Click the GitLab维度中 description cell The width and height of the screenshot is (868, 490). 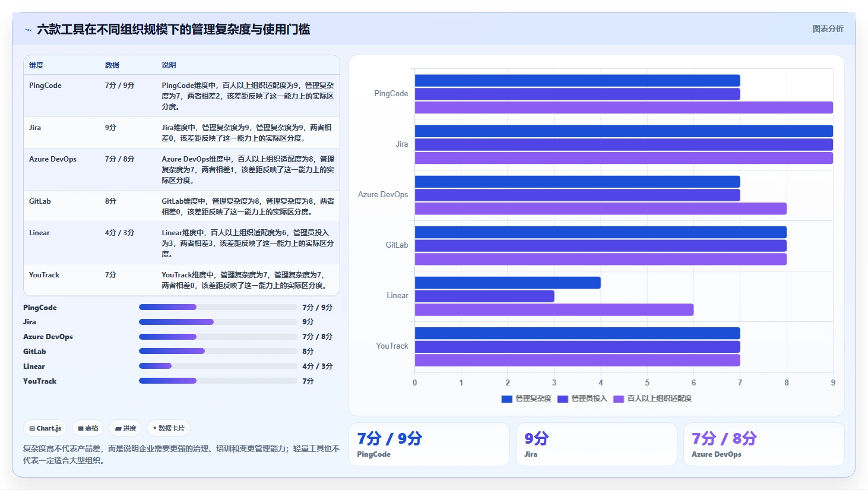tap(248, 207)
